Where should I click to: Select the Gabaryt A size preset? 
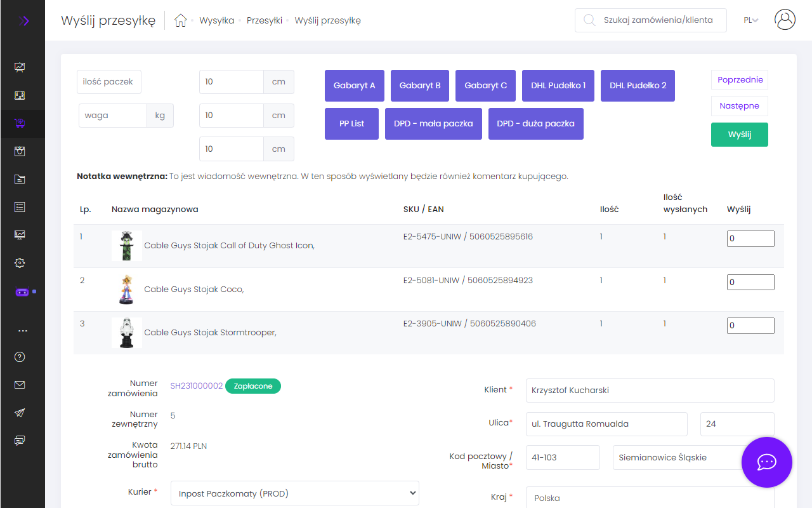pos(354,86)
